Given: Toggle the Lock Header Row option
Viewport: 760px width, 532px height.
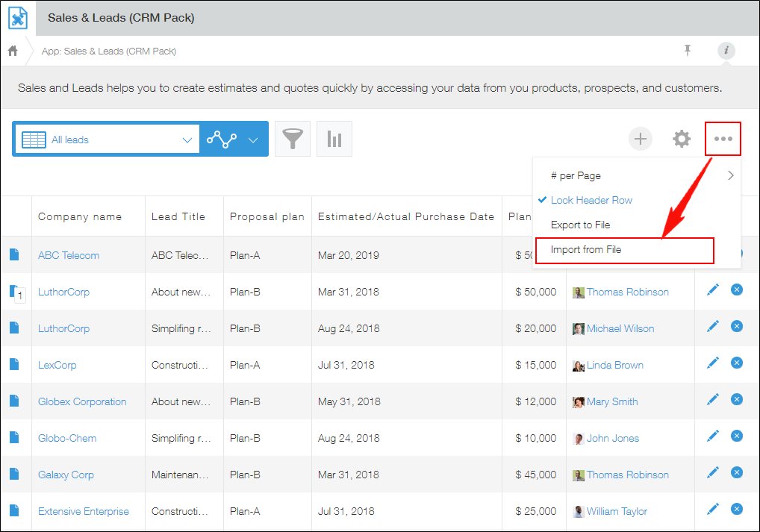Looking at the screenshot, I should [x=591, y=200].
